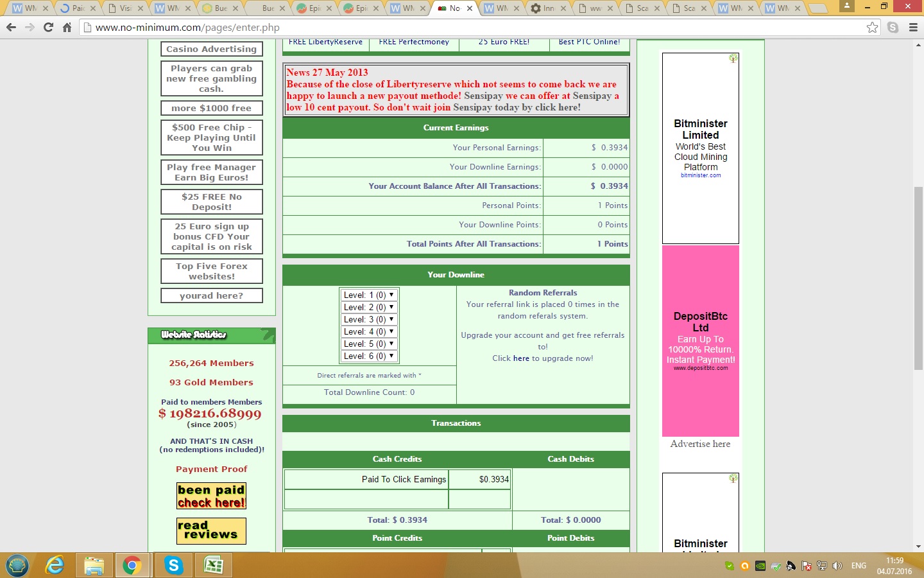Screen dimensions: 924x578
Task: Click the orange Avast tray icon
Action: [745, 566]
